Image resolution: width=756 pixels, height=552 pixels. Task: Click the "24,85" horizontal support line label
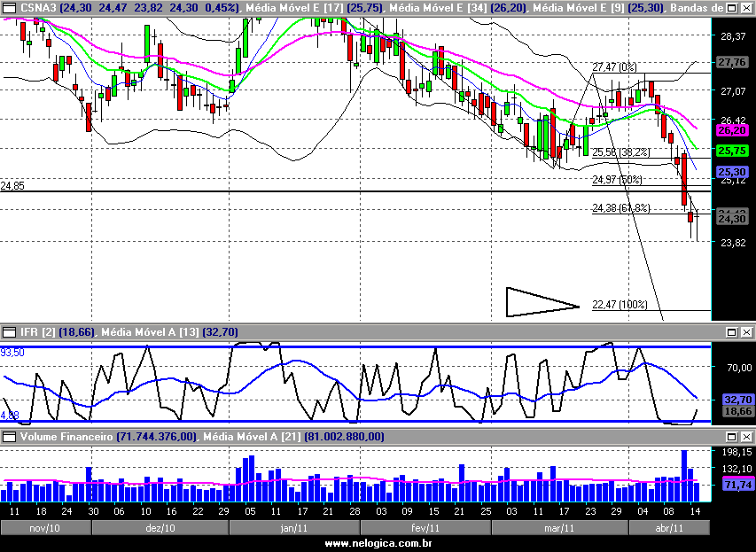(12, 185)
